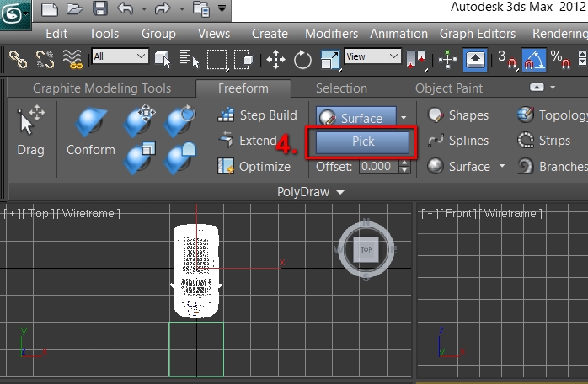Expand the PolyDraw panel dropdown
The width and height of the screenshot is (588, 384).
[x=311, y=192]
